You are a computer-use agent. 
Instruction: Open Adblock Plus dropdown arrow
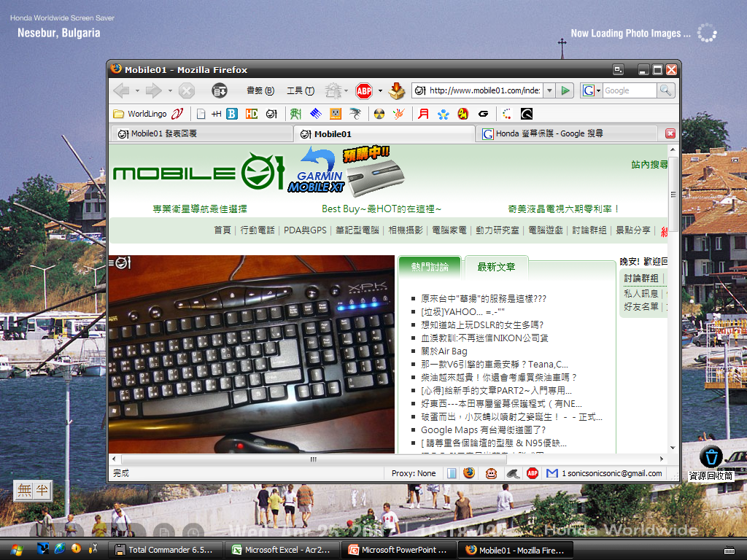380,90
